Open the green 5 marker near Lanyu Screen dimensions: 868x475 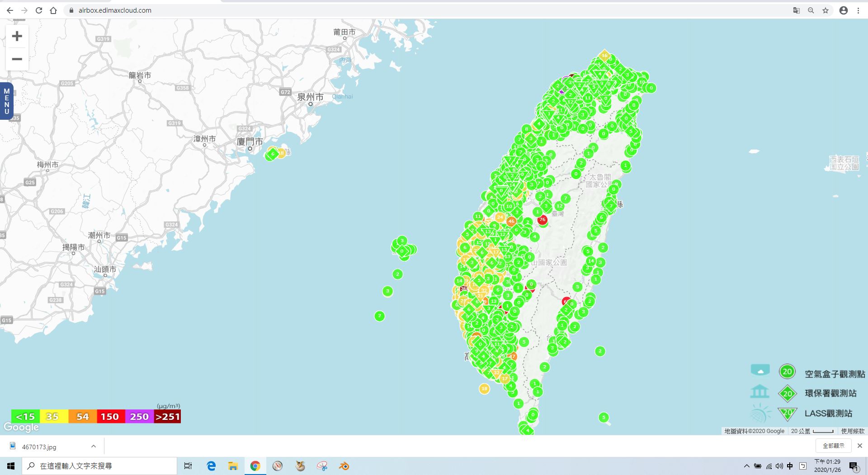coord(604,417)
